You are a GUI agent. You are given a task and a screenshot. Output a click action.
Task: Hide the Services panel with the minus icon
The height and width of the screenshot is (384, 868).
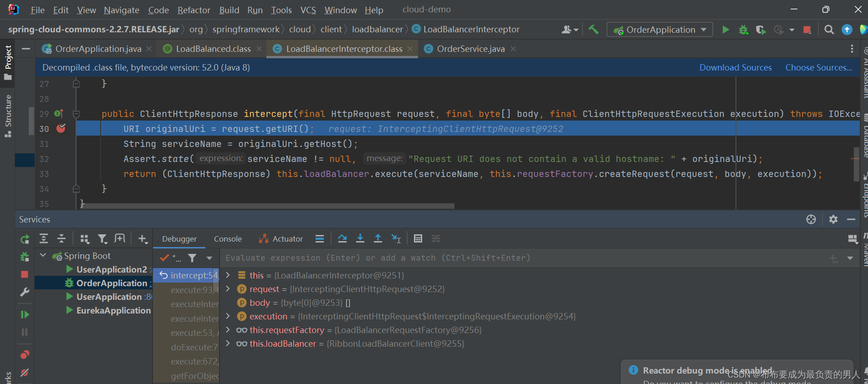pos(851,219)
